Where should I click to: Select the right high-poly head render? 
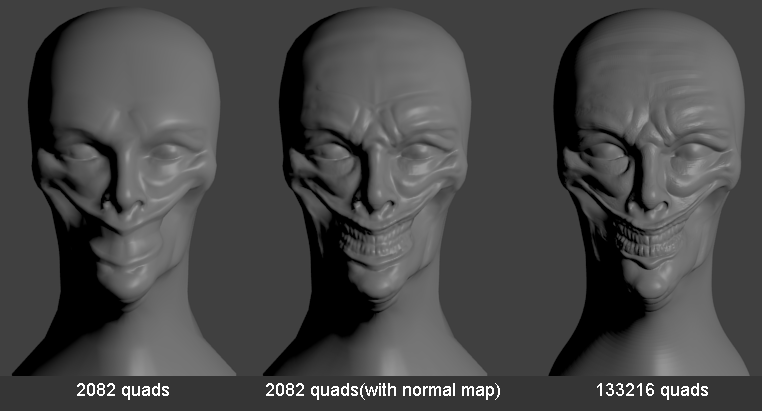click(x=649, y=191)
